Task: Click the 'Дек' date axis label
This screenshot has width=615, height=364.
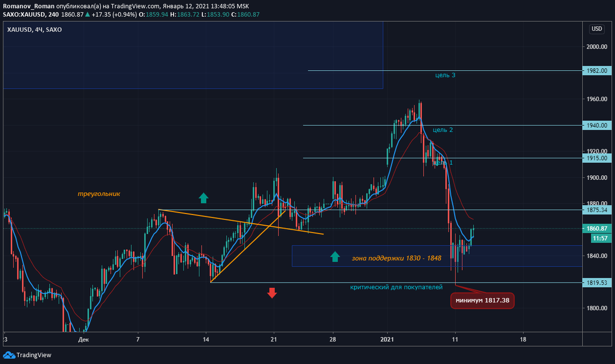Action: (84, 339)
